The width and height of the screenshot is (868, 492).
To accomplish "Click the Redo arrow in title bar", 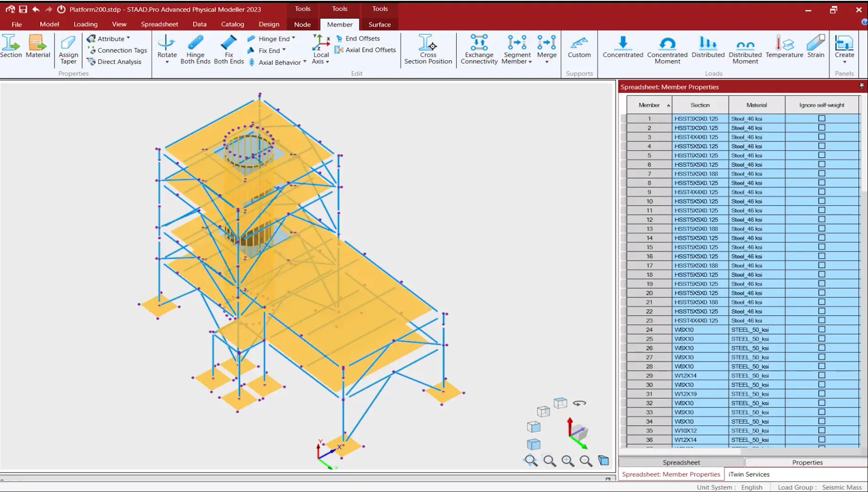I will click(48, 9).
